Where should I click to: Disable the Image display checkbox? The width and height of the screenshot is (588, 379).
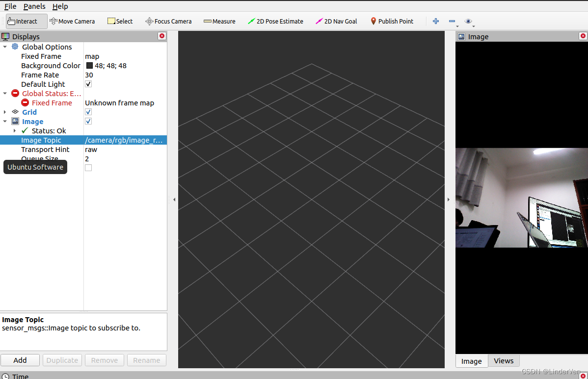(x=88, y=121)
